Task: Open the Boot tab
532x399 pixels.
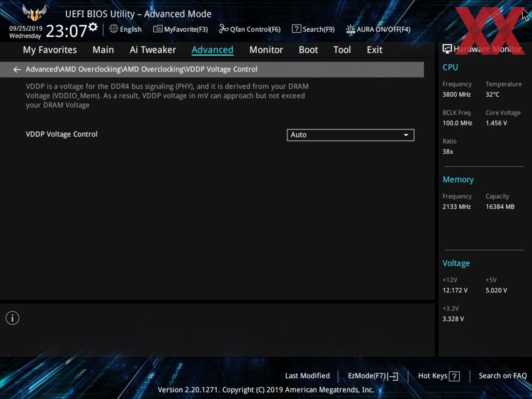Action: (x=308, y=50)
